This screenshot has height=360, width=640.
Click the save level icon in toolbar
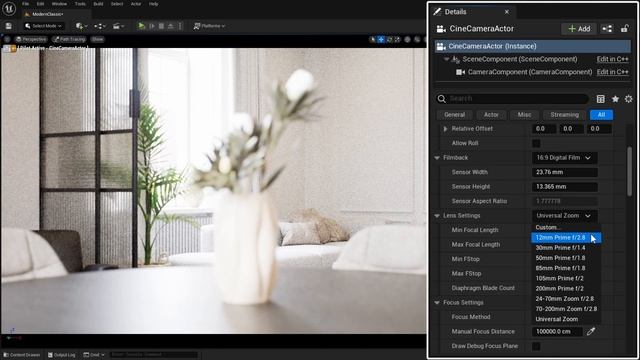(x=9, y=26)
